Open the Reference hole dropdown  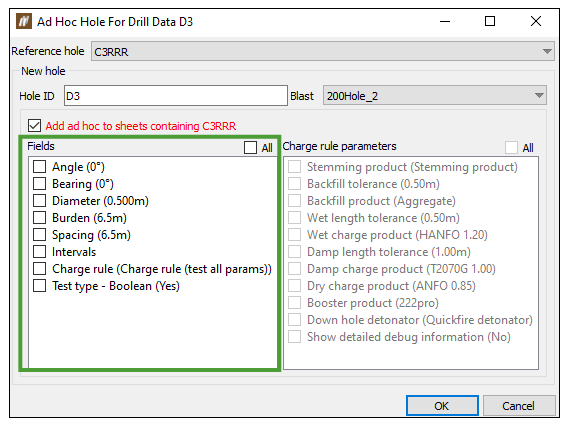pos(323,52)
